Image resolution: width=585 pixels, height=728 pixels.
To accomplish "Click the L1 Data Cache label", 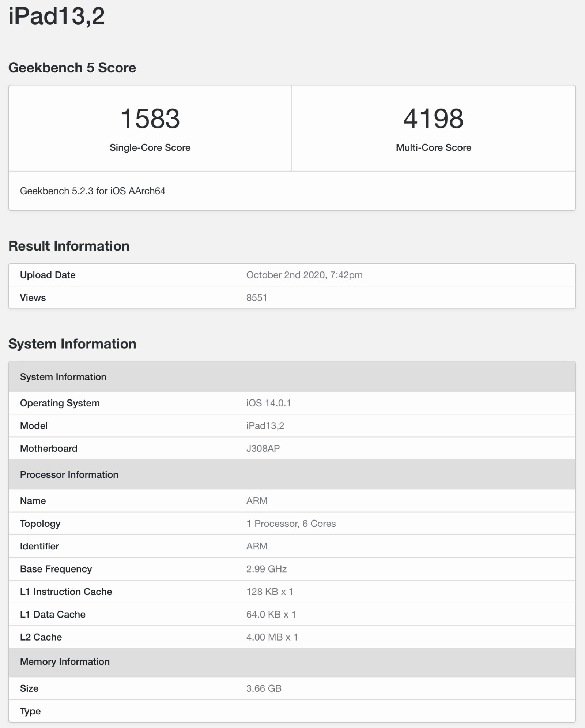I will point(53,614).
